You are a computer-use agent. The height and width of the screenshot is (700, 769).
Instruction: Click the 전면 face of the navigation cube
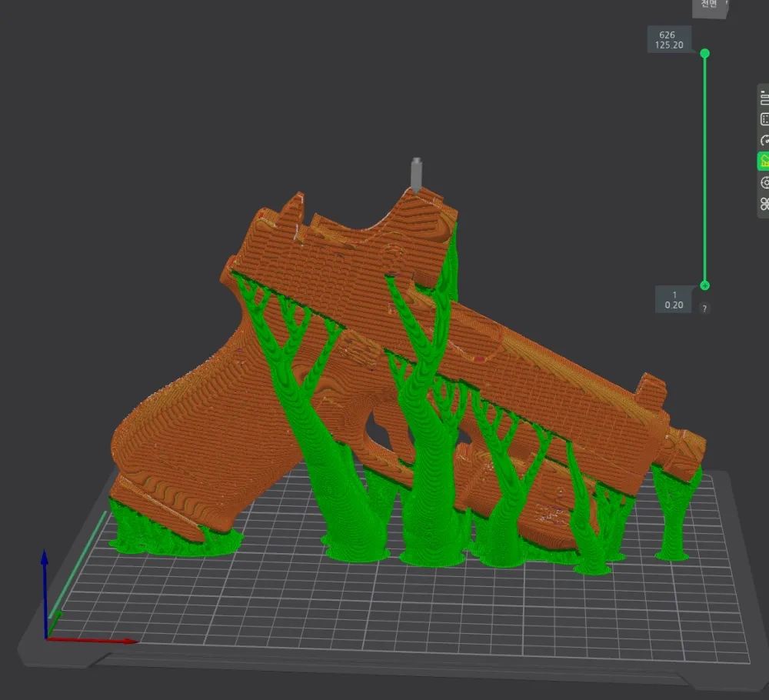pos(708,9)
